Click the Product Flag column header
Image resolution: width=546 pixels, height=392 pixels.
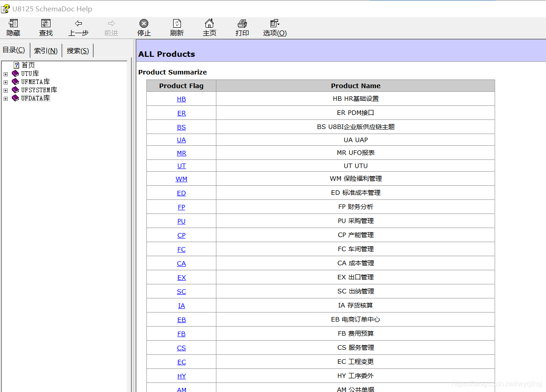click(181, 86)
